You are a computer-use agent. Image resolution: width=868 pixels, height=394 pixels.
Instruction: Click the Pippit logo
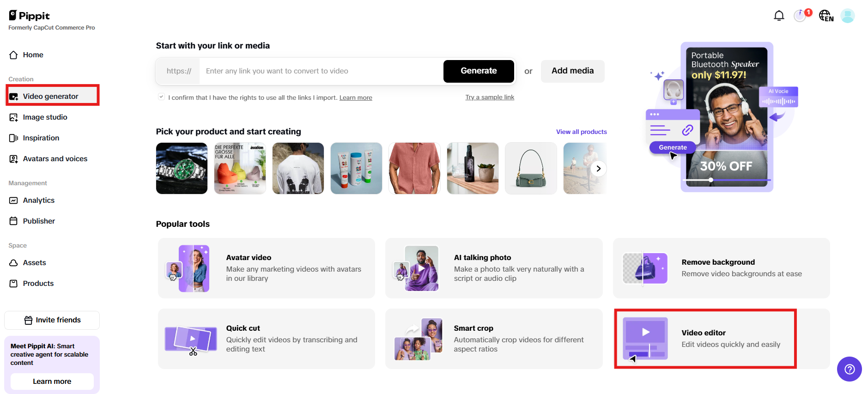click(x=29, y=15)
